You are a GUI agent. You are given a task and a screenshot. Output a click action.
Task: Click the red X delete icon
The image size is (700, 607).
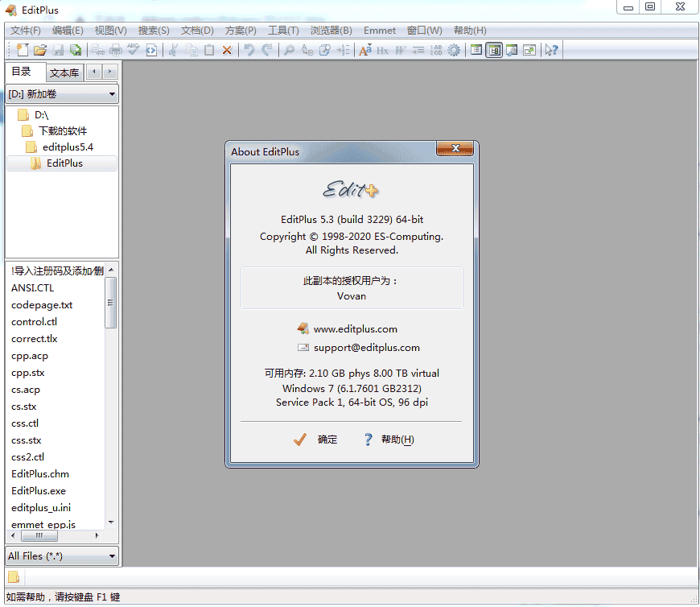click(227, 50)
